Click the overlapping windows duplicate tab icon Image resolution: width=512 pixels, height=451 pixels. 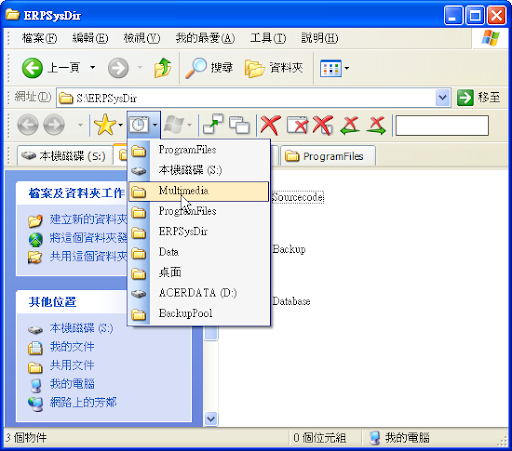point(239,125)
